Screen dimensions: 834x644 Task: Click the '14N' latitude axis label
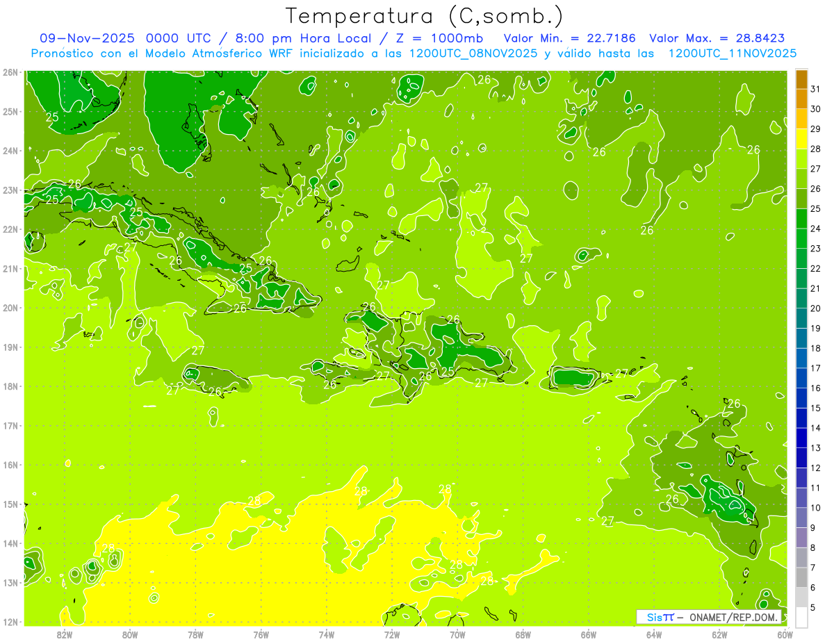tap(10, 543)
